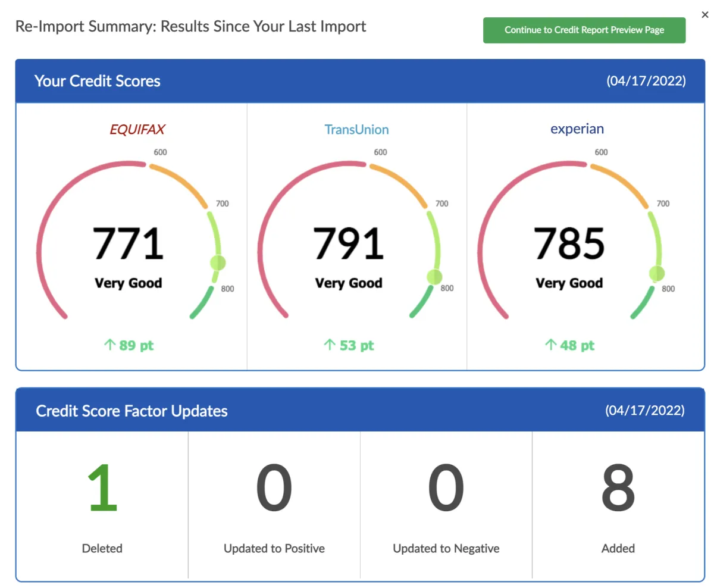This screenshot has height=588, width=714.
Task: Click the Equifax 89 pt up arrow
Action: (109, 345)
